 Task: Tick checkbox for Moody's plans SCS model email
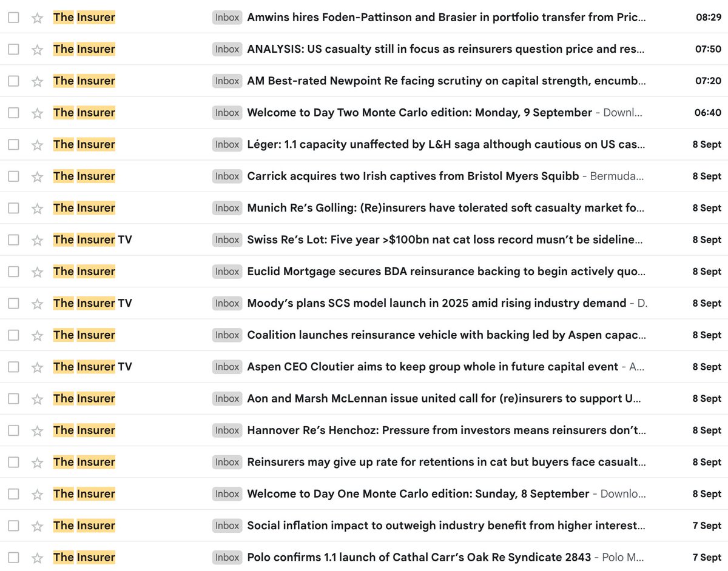pos(13,303)
